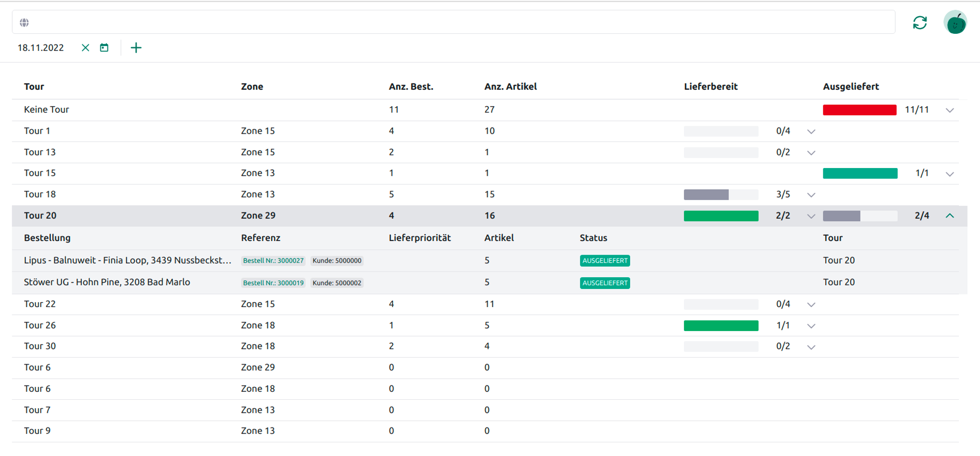The height and width of the screenshot is (456, 980).
Task: Clear the date 18.11.2022 with X icon
Action: [85, 48]
